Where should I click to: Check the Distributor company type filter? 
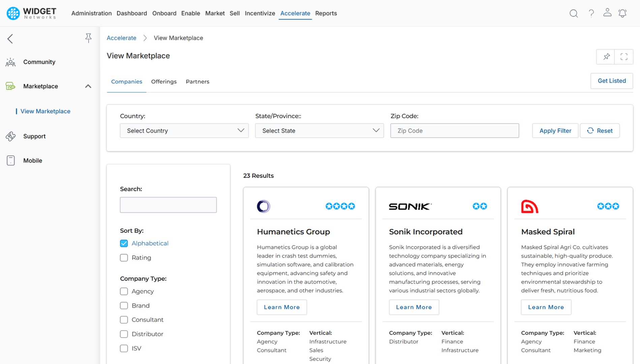coord(124,334)
